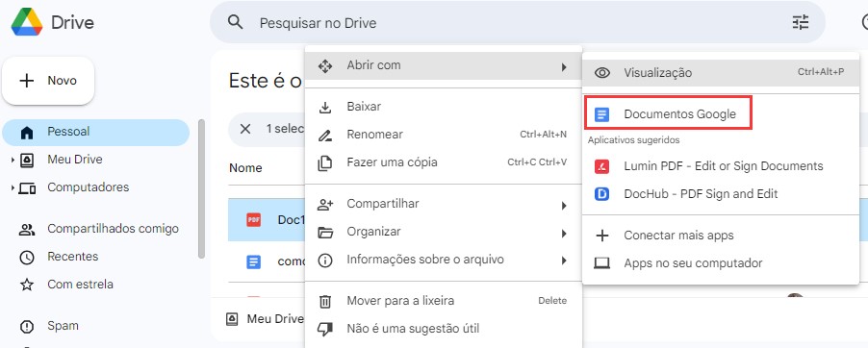Choose Renomear from context menu
Image resolution: width=868 pixels, height=348 pixels.
pos(444,135)
